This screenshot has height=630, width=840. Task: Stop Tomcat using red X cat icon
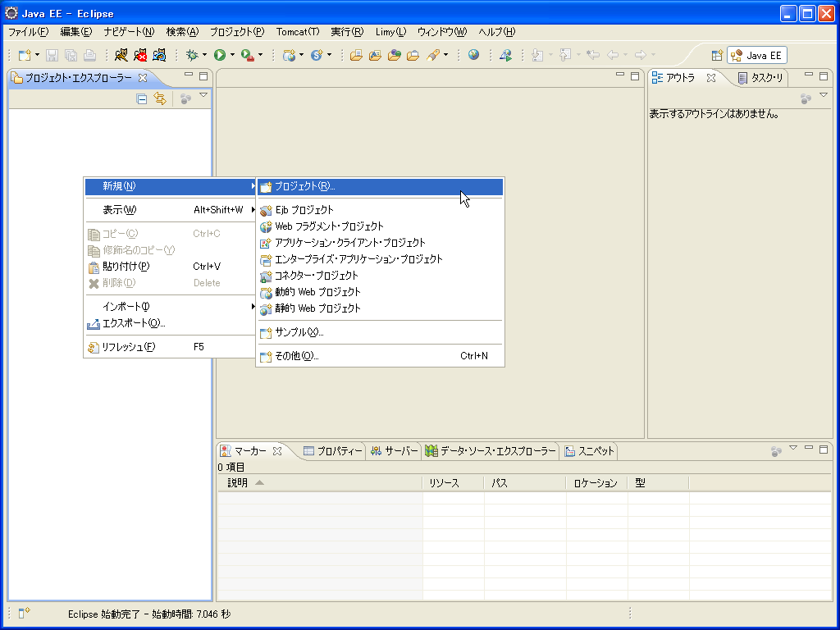pyautogui.click(x=140, y=55)
